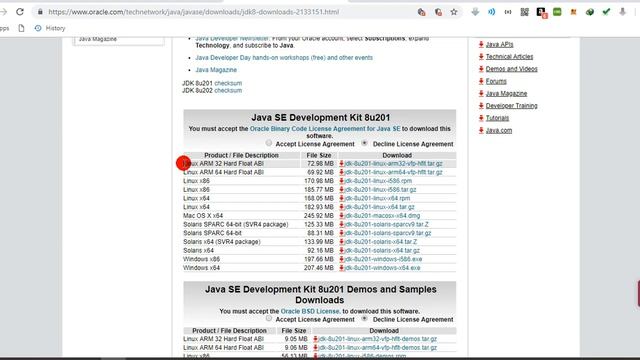Download jdk-8u201-linux-arm32-vfp-hflt-demos.tar.gz
Screen dimensions: 640x360
click(x=378, y=339)
